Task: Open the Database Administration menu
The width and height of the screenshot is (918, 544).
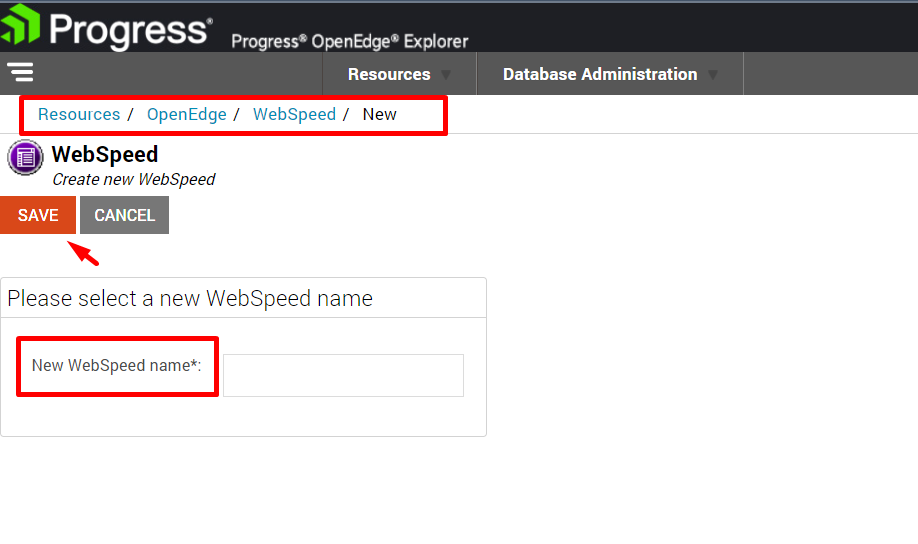Action: (x=600, y=74)
